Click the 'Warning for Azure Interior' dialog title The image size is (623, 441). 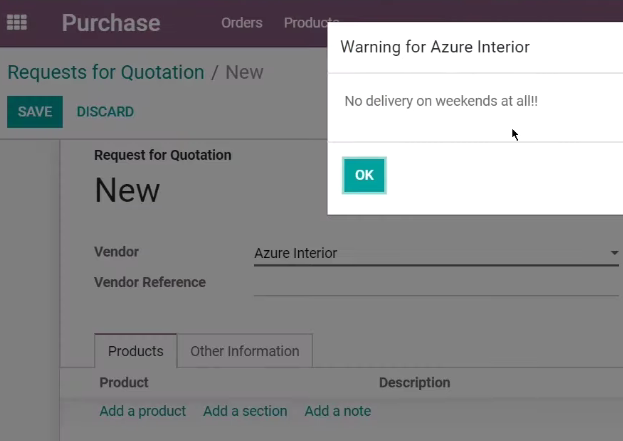click(x=435, y=47)
